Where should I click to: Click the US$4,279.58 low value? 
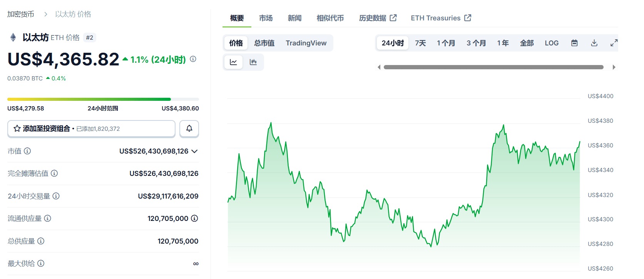(x=26, y=109)
